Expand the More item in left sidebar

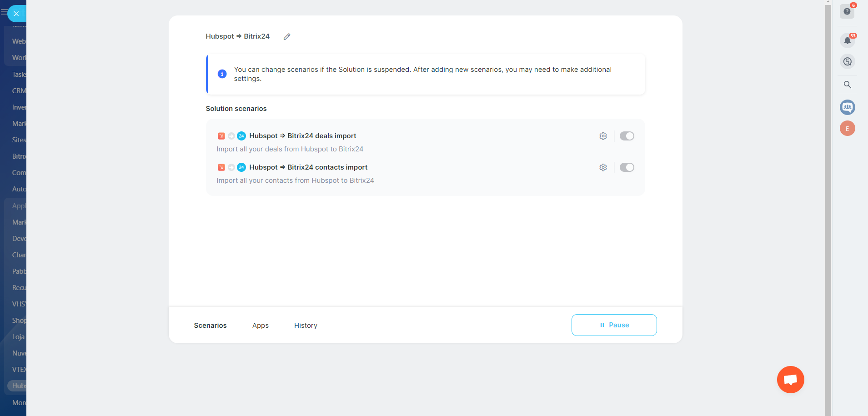[19, 403]
